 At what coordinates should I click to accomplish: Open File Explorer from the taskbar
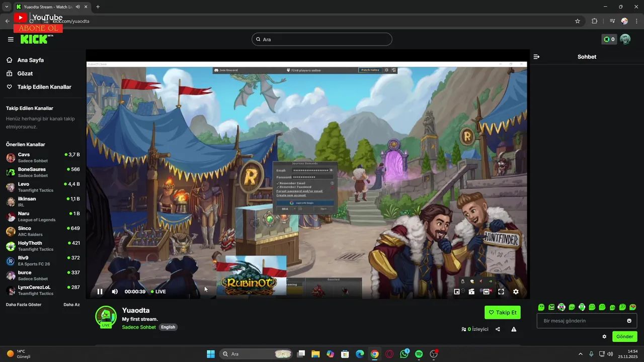(315, 354)
